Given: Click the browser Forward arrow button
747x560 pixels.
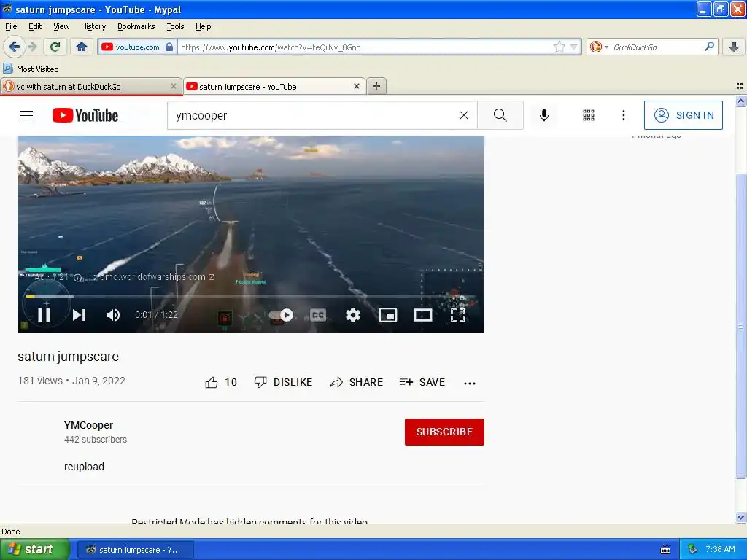Looking at the screenshot, I should click(x=32, y=47).
